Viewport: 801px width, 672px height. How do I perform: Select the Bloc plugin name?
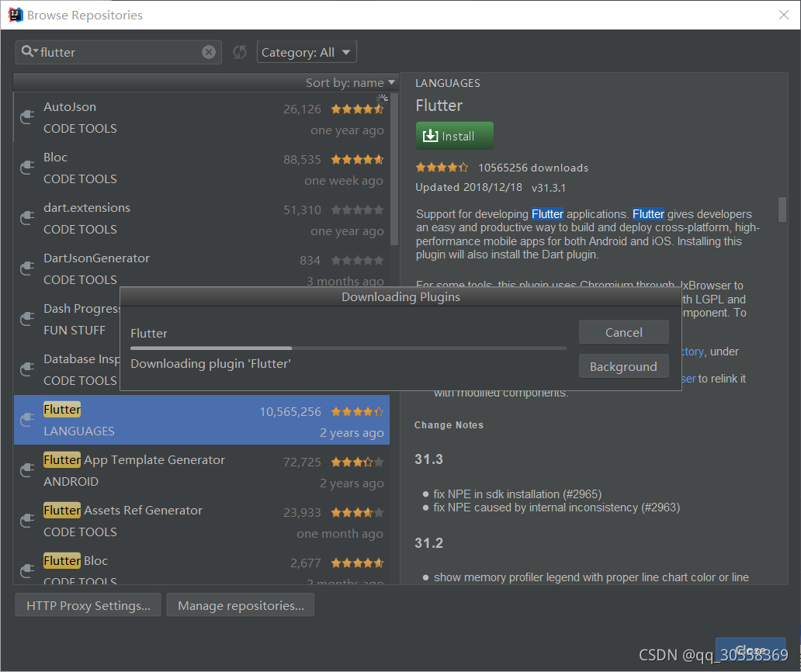pyautogui.click(x=55, y=158)
